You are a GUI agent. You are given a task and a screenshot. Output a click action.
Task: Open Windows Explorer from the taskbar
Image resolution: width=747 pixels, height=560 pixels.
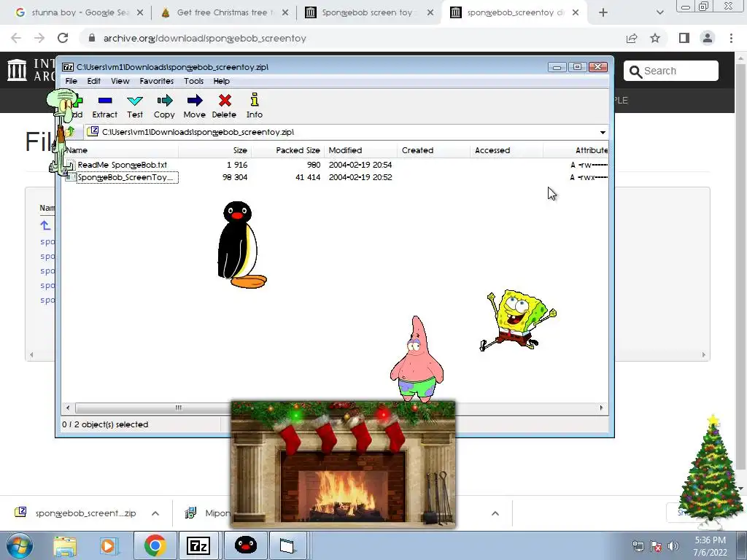pos(65,545)
